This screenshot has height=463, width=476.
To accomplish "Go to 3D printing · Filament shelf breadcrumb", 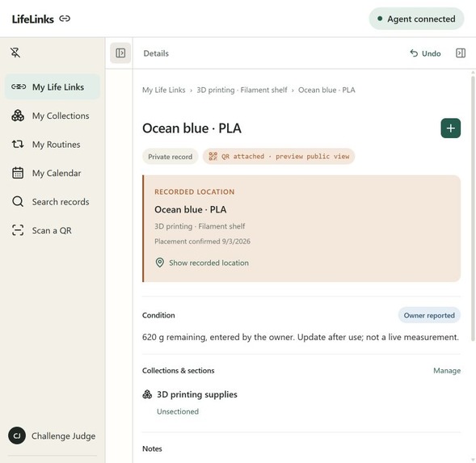I will click(242, 90).
